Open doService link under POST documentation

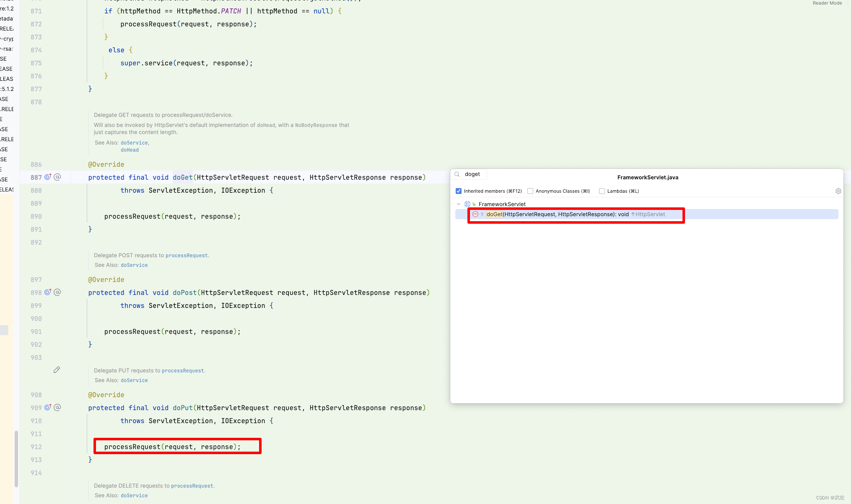tap(134, 265)
